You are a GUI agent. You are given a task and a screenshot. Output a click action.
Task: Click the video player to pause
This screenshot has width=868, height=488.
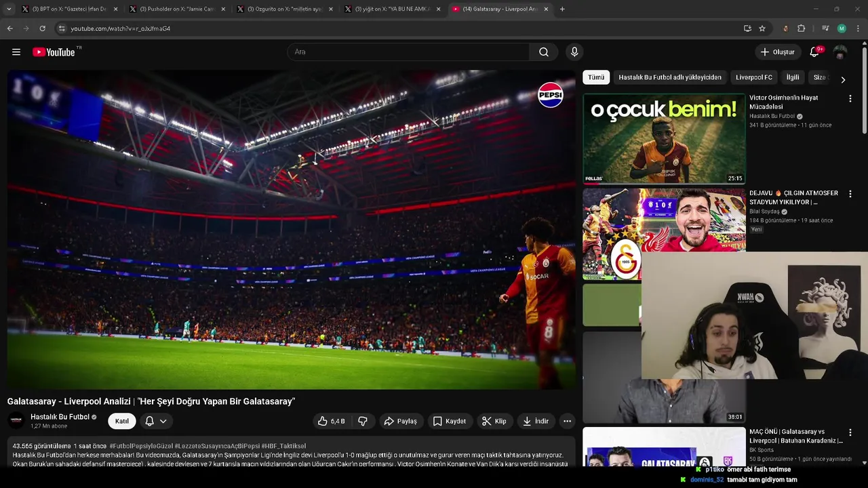click(x=291, y=229)
